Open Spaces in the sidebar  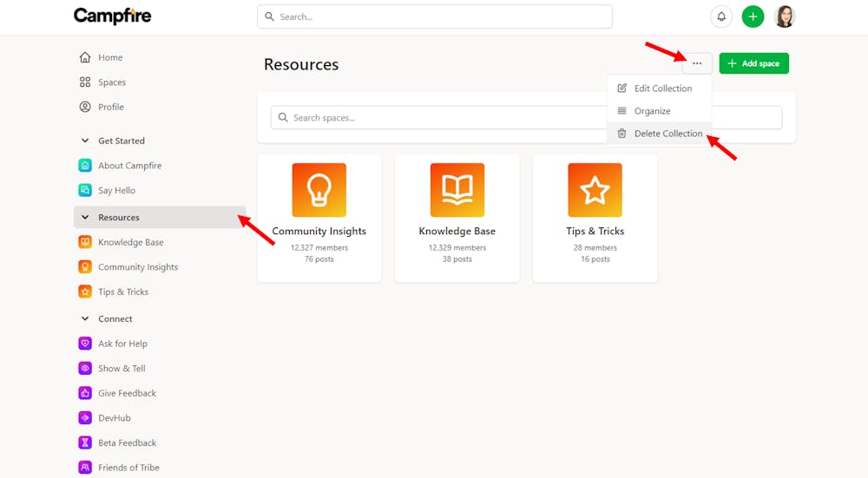click(112, 82)
